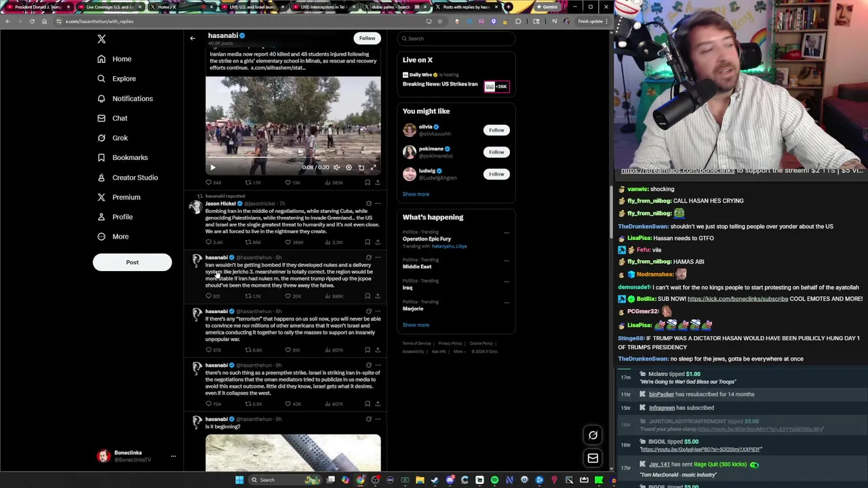Click the Profile person icon
Image resolution: width=868 pixels, height=488 pixels.
pyautogui.click(x=101, y=217)
